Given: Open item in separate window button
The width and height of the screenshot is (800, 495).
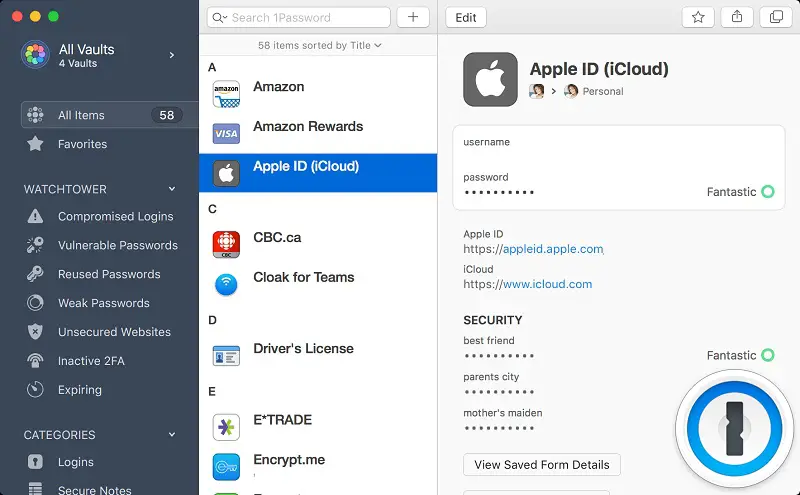Looking at the screenshot, I should 776,17.
